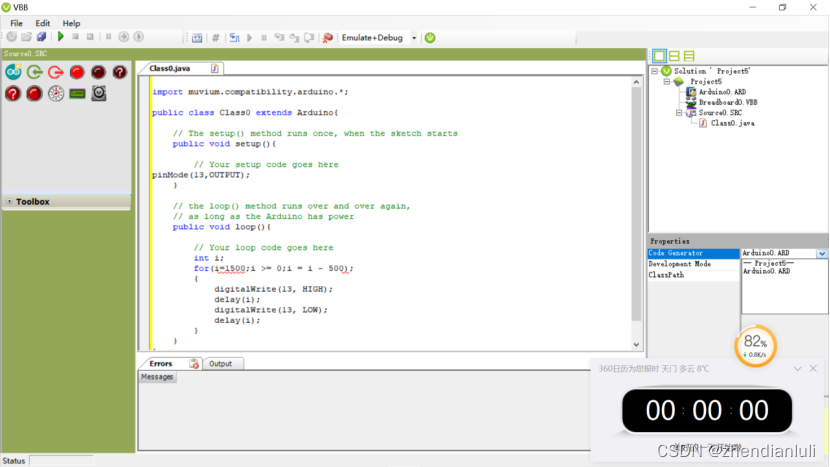This screenshot has width=830, height=467.
Task: Select the Code Generator property row
Action: point(693,253)
